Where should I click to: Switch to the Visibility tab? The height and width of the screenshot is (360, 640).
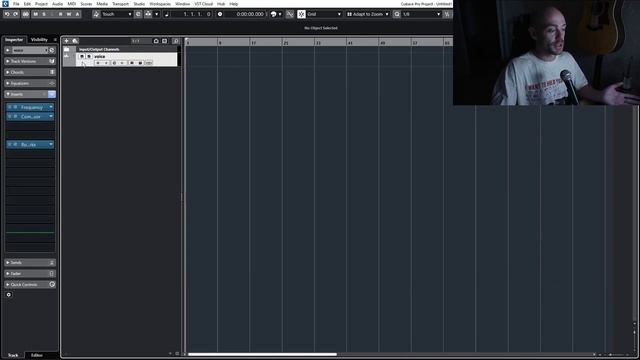click(x=39, y=40)
